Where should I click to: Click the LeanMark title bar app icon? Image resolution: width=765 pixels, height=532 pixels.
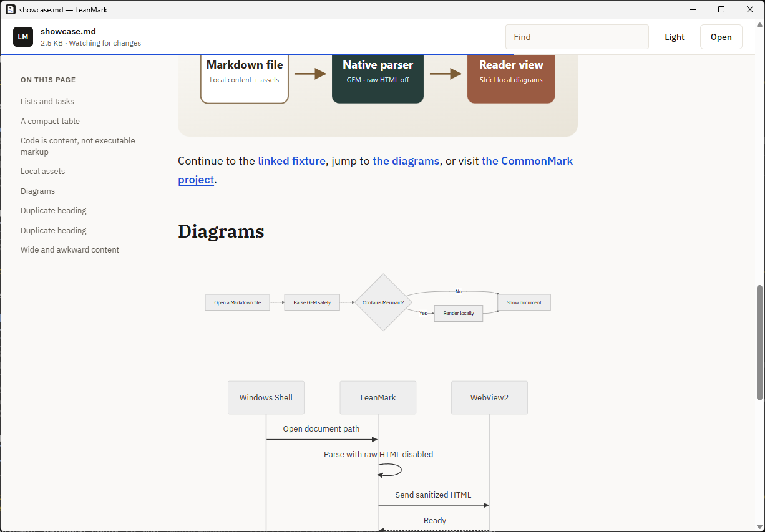[11, 9]
